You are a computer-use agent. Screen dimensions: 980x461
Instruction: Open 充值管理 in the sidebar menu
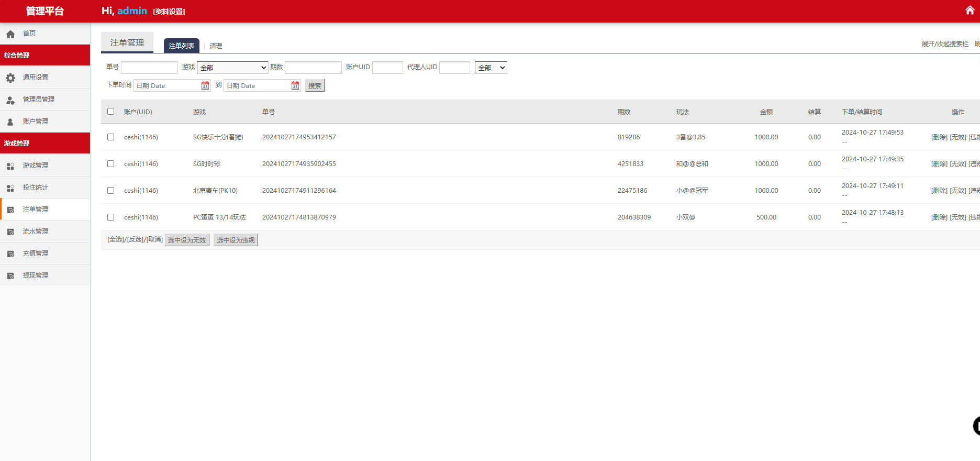(x=36, y=254)
